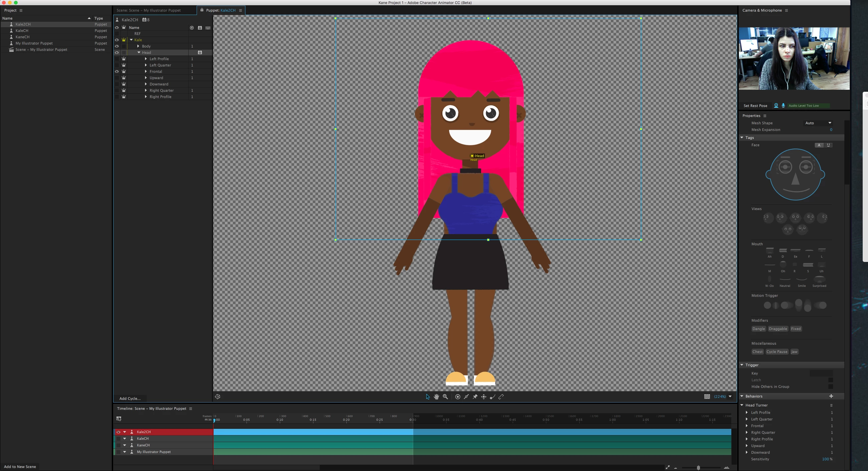This screenshot has width=868, height=471.
Task: Select the Hand tool in puppet toolbar
Action: [x=436, y=397]
